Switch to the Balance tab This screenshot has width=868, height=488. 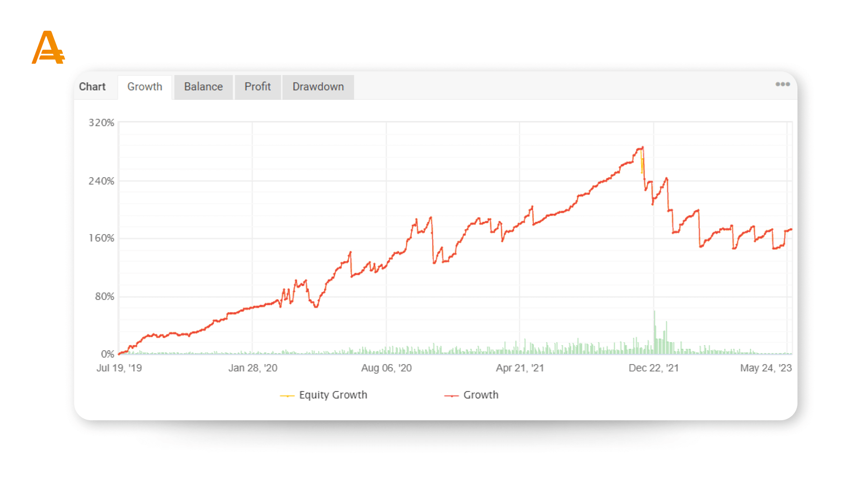click(x=203, y=87)
